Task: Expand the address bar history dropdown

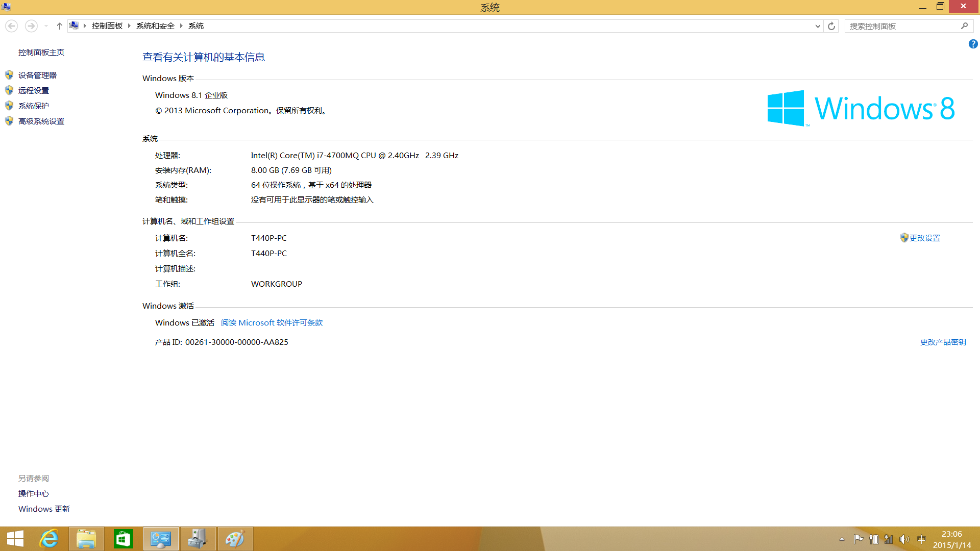Action: 818,26
